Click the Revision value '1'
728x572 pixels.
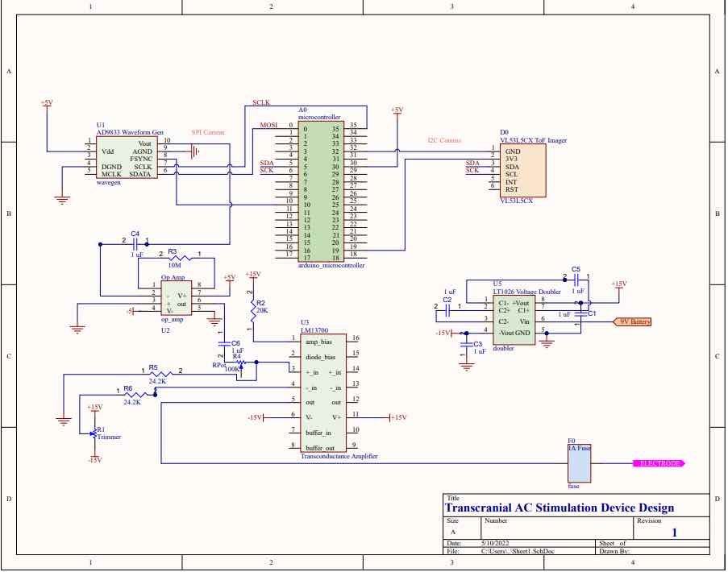tap(674, 533)
